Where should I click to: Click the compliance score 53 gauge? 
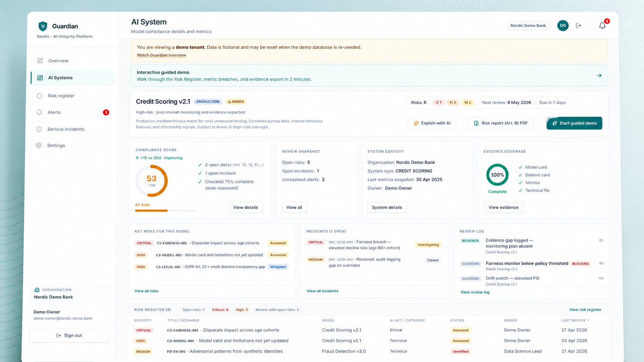pos(151,181)
